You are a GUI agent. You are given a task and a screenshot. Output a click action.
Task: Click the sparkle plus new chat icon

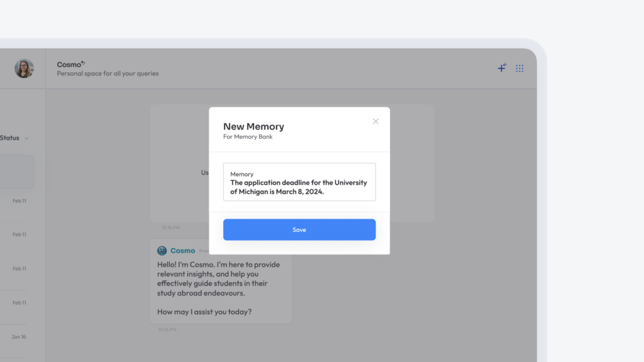(502, 68)
